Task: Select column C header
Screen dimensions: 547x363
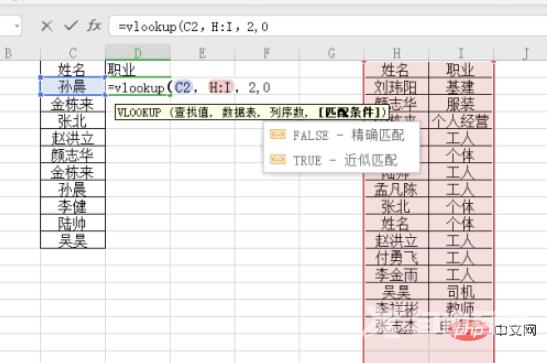Action: [73, 53]
